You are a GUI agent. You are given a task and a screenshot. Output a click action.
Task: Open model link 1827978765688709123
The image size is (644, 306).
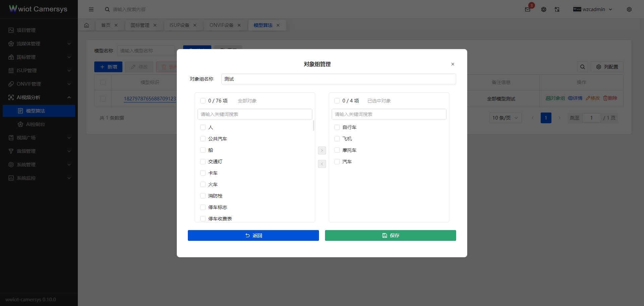point(150,99)
